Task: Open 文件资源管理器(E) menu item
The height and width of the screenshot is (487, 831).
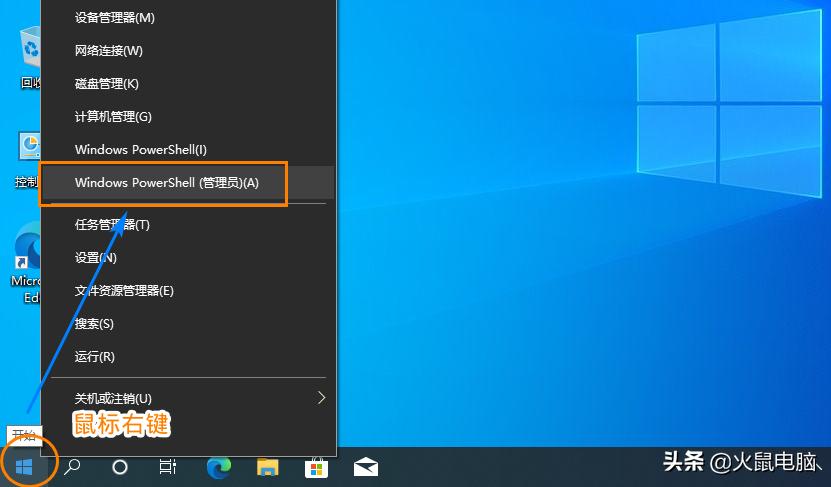Action: [x=189, y=290]
